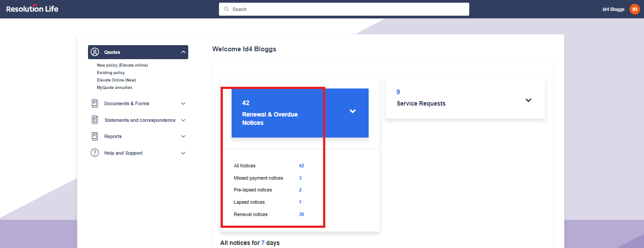Expand the Service Requests chevron
Image resolution: width=644 pixels, height=248 pixels.
pyautogui.click(x=528, y=100)
